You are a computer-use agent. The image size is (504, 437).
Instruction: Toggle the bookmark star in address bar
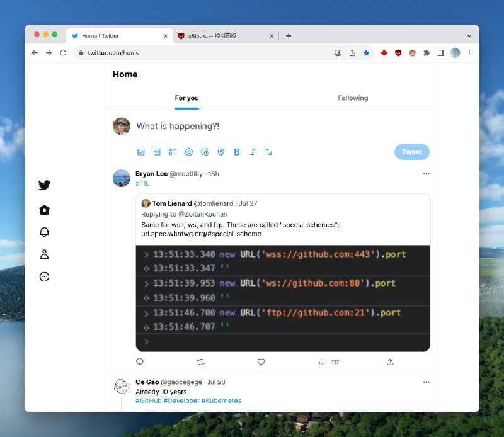pyautogui.click(x=366, y=53)
